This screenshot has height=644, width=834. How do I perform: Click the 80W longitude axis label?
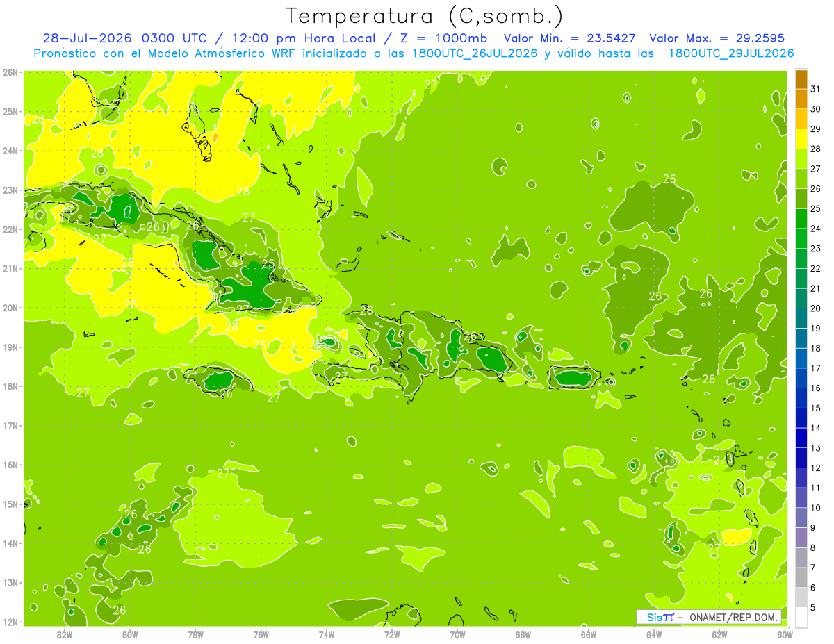tap(129, 634)
